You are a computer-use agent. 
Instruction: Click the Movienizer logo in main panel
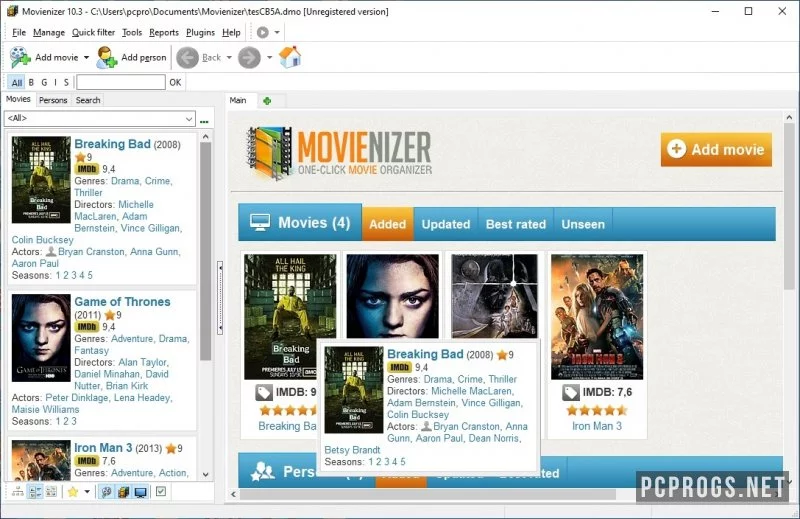click(x=339, y=153)
